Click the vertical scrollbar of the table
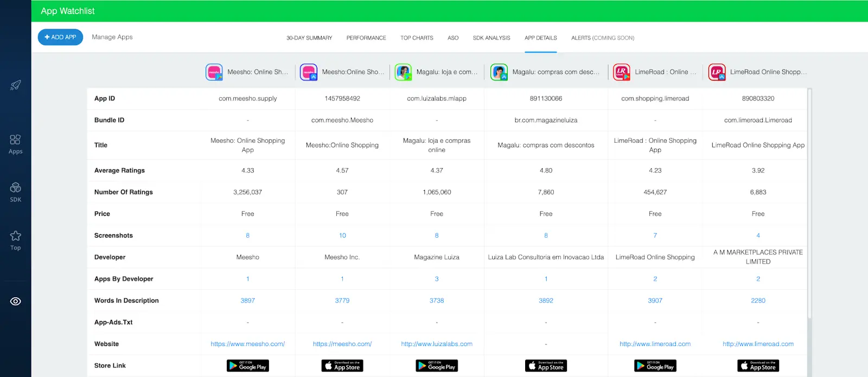 tap(809, 203)
